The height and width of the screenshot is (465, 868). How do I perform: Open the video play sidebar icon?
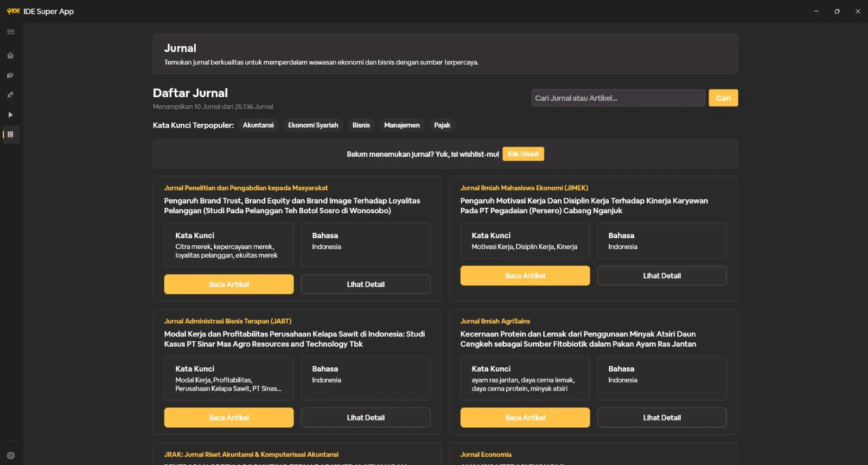tap(10, 115)
